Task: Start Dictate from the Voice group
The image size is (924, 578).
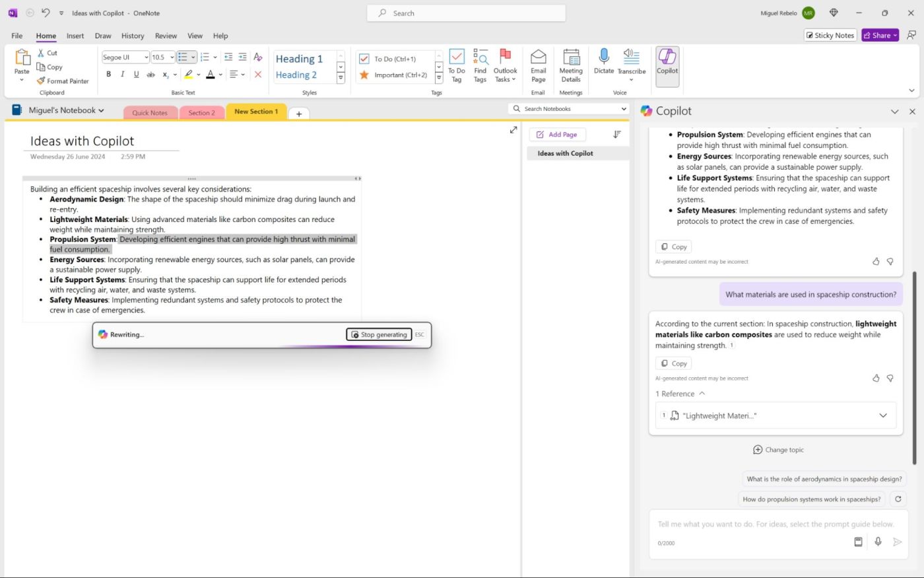Action: (x=603, y=61)
